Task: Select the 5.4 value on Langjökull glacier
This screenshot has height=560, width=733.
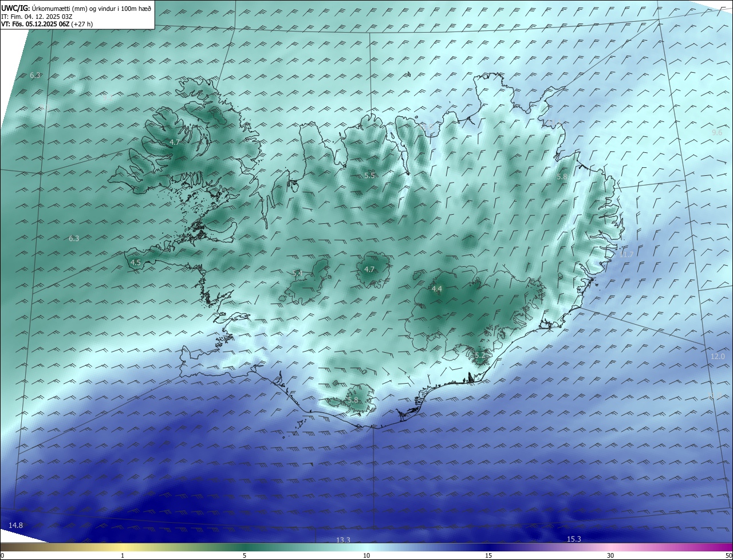Action: (297, 274)
